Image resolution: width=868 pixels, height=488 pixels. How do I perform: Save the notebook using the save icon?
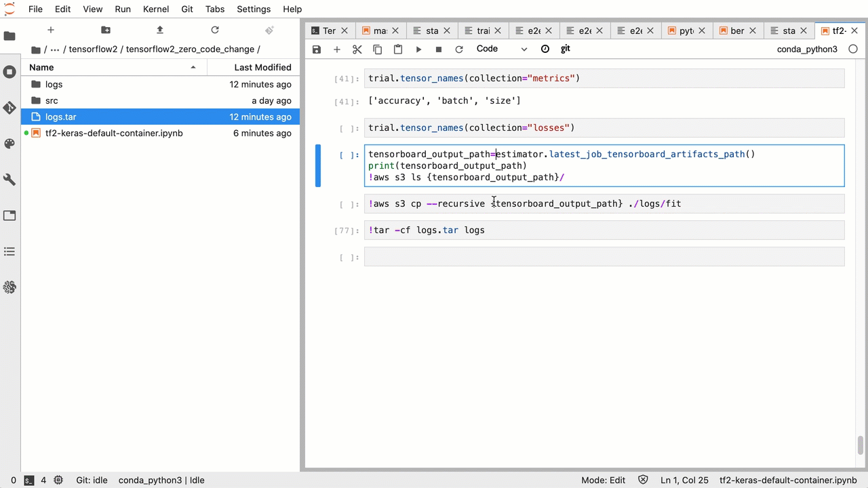(x=316, y=48)
